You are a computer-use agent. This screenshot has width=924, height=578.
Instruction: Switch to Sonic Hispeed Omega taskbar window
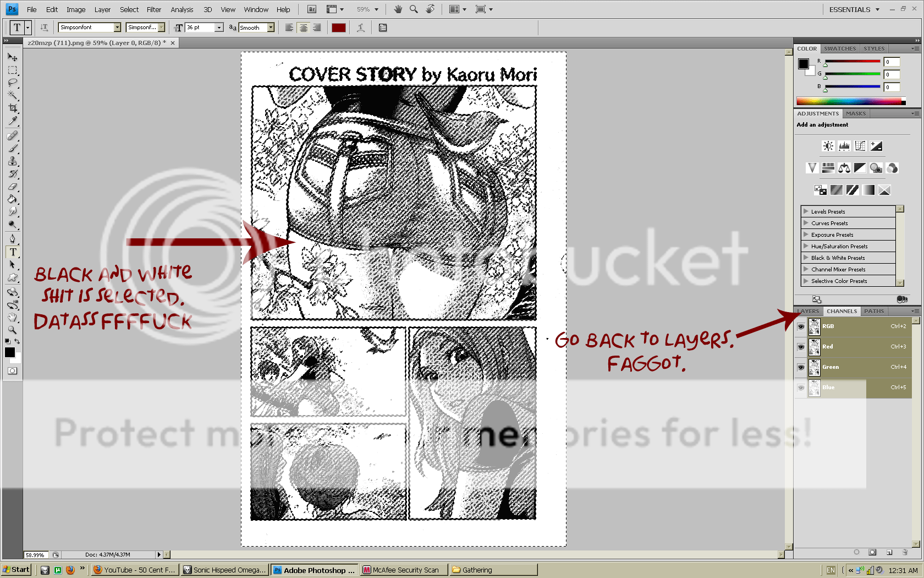tap(224, 570)
